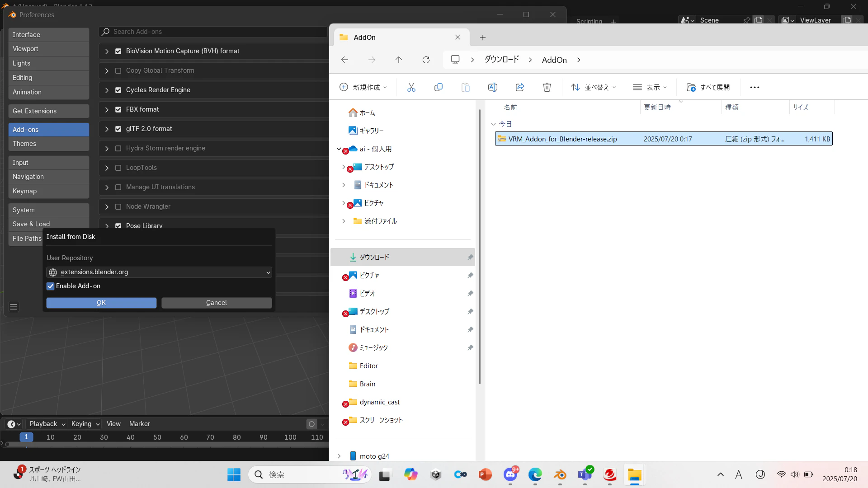Open the Playback menu in timeline

[47, 424]
